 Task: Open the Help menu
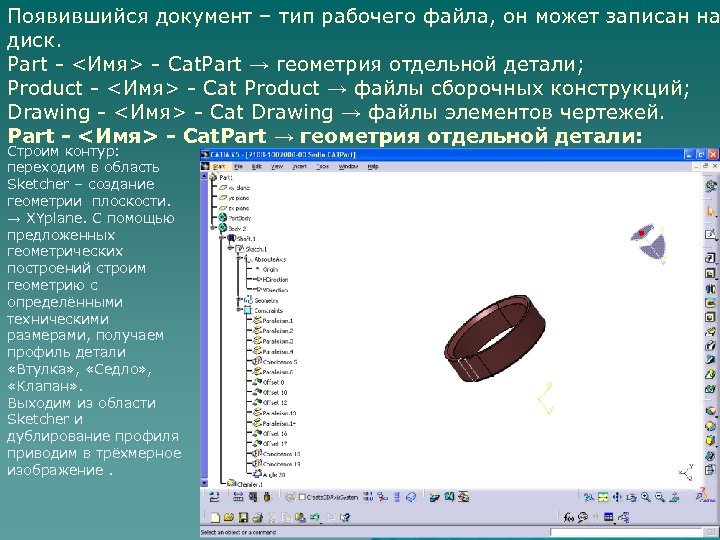372,166
